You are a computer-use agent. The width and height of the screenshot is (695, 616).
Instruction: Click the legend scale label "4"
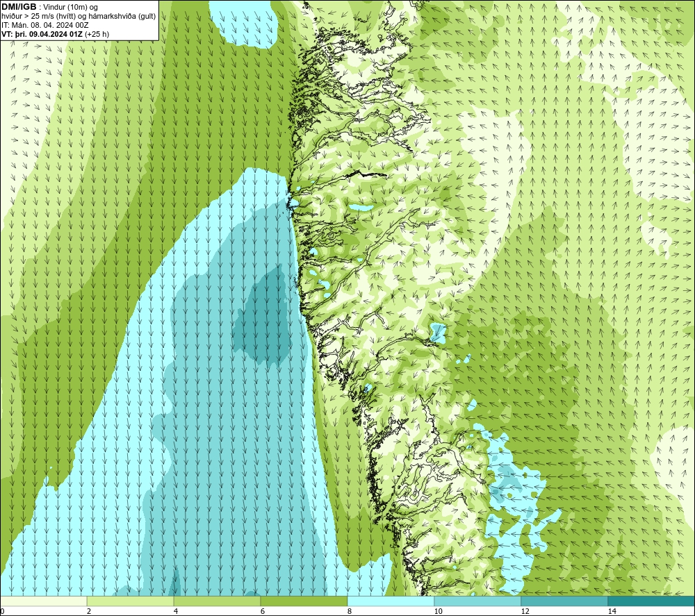(x=176, y=611)
